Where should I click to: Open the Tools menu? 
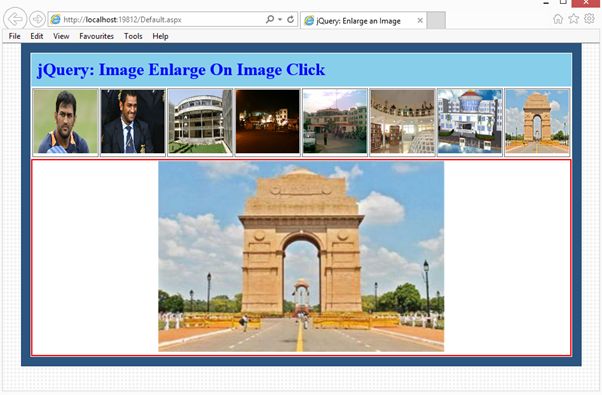pyautogui.click(x=133, y=36)
